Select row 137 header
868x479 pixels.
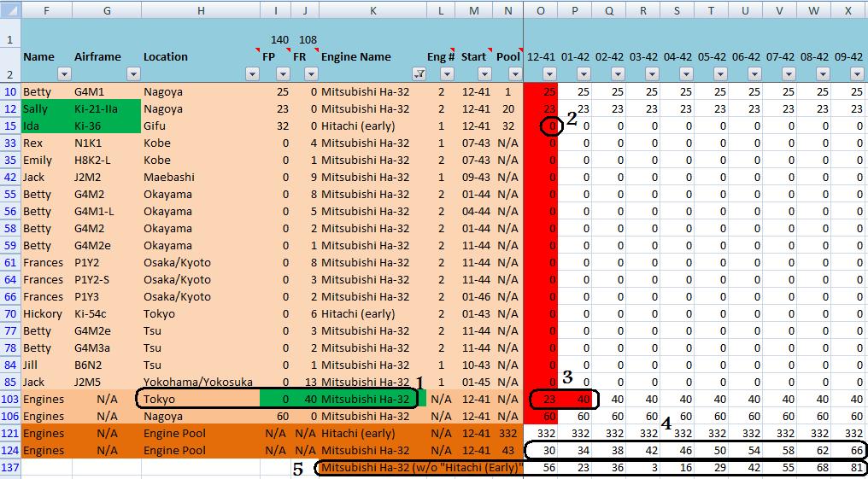coord(10,468)
